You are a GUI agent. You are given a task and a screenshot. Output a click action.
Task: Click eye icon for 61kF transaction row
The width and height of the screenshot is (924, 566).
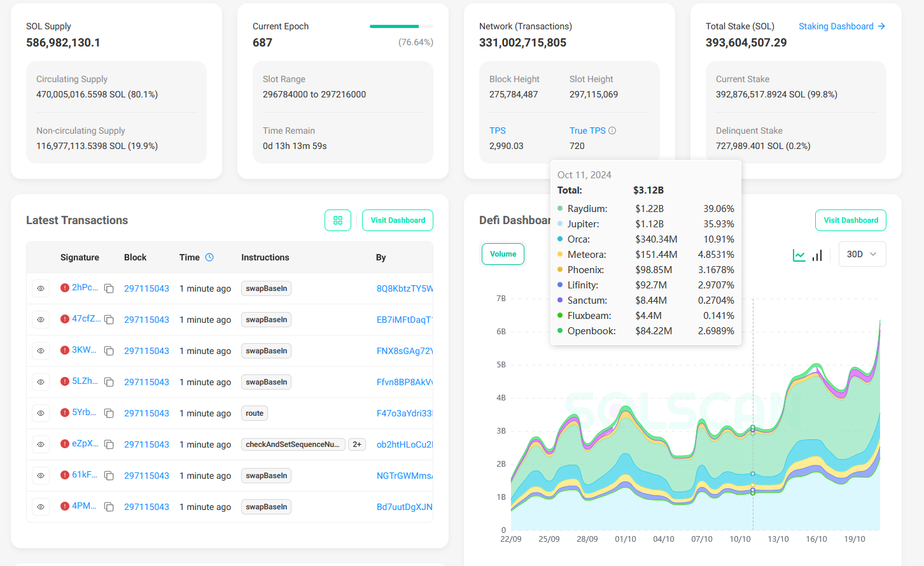[x=41, y=476]
